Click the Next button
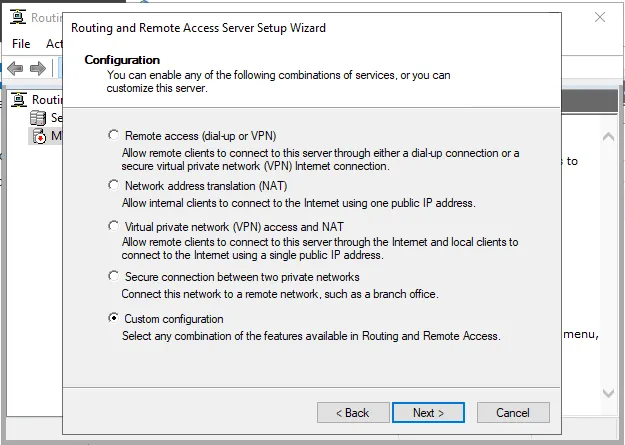Viewport: 625px width, 445px height. (x=428, y=412)
